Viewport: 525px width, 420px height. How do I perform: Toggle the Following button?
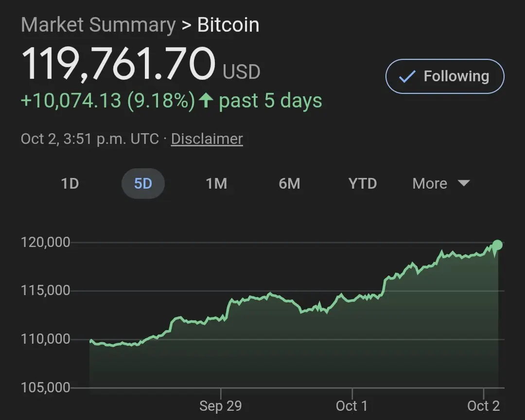tap(445, 76)
